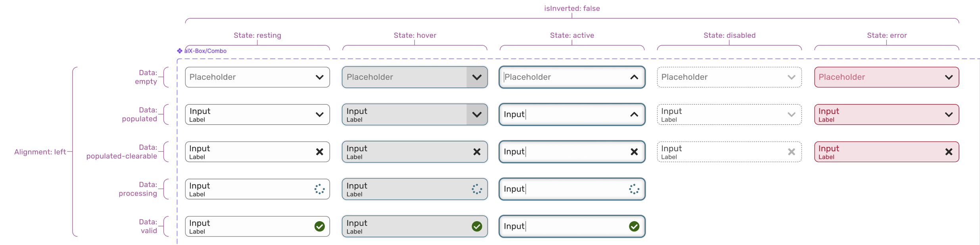The image size is (980, 245).
Task: Click green checkmark in active valid combo
Action: [634, 226]
